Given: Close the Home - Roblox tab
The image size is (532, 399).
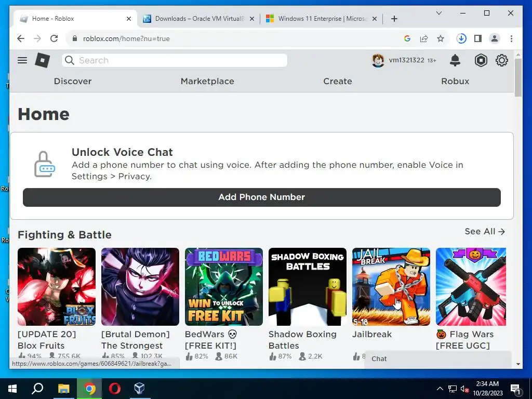Looking at the screenshot, I should [x=129, y=19].
